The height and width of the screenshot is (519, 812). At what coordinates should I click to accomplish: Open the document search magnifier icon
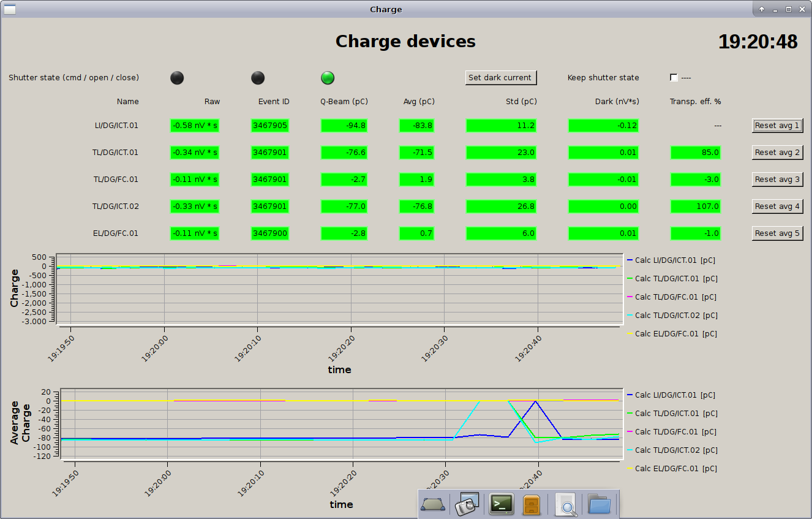tap(566, 504)
